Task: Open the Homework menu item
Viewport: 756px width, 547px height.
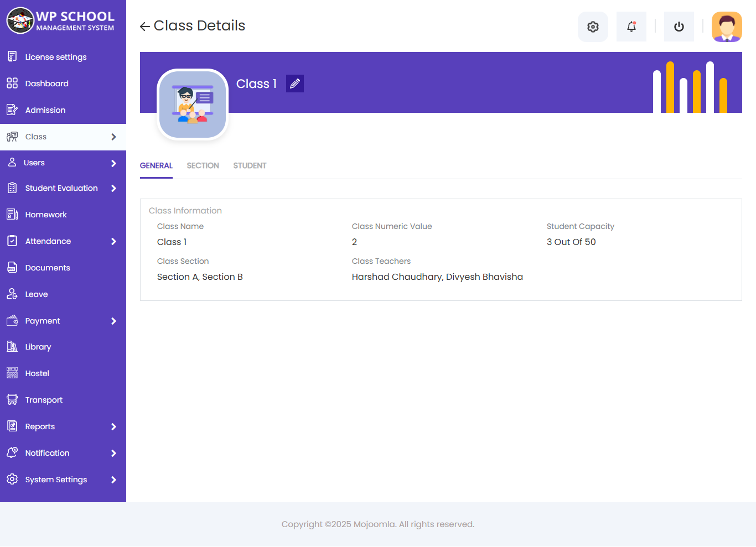Action: tap(63, 215)
